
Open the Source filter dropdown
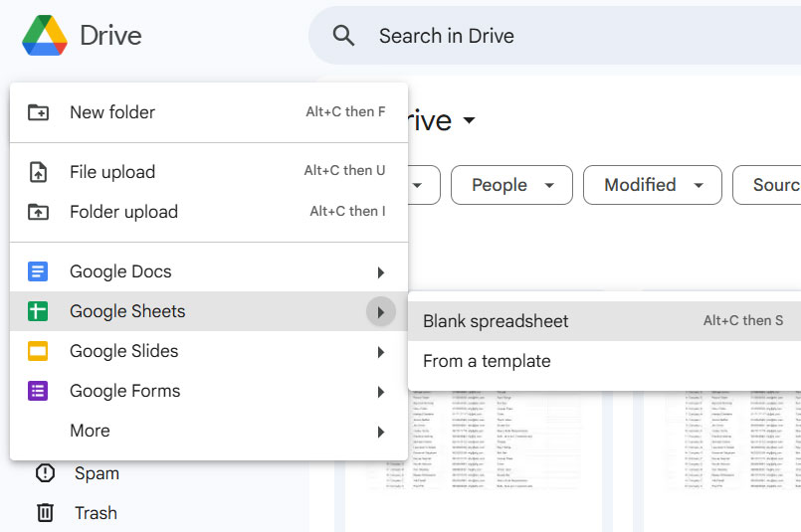(x=767, y=185)
